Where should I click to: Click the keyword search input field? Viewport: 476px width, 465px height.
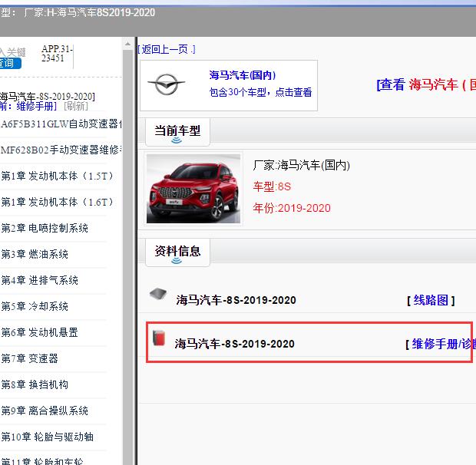(12, 52)
